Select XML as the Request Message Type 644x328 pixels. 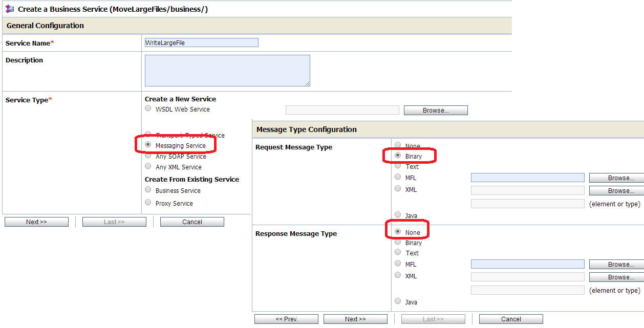(x=398, y=189)
